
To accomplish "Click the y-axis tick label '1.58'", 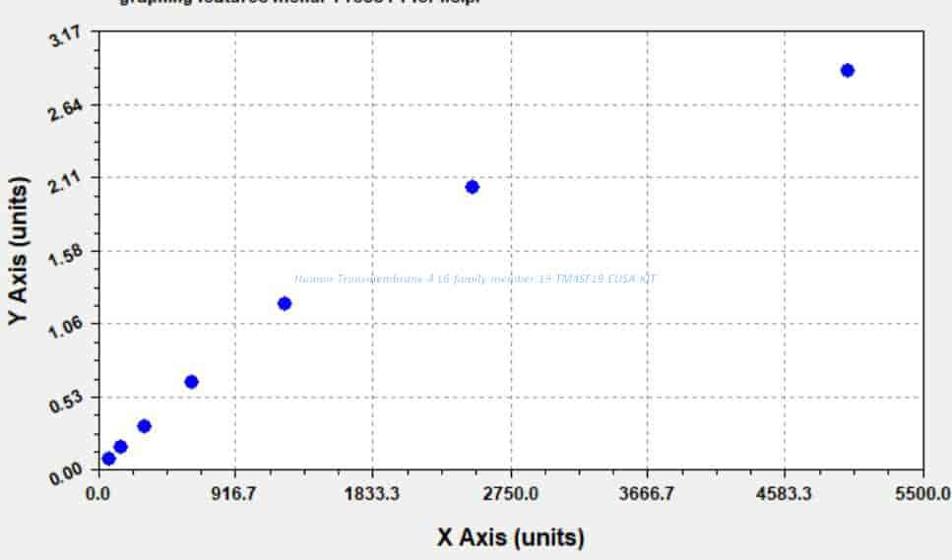I will (x=66, y=255).
